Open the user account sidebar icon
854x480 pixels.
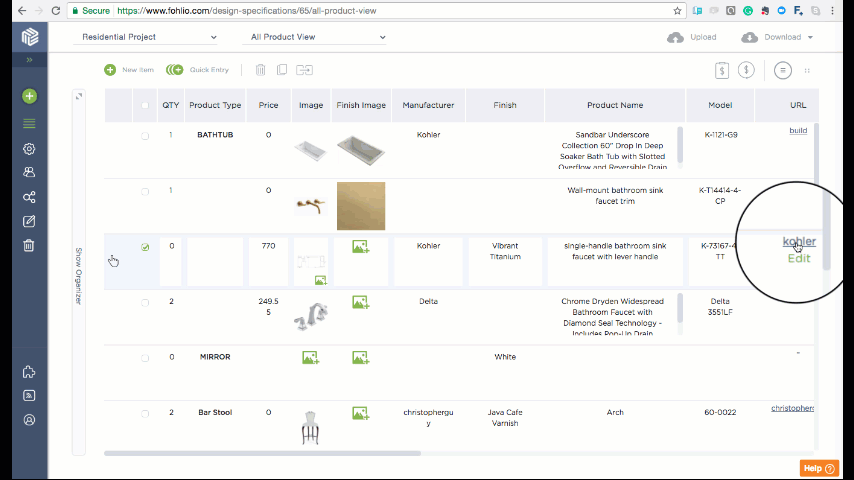click(x=29, y=420)
